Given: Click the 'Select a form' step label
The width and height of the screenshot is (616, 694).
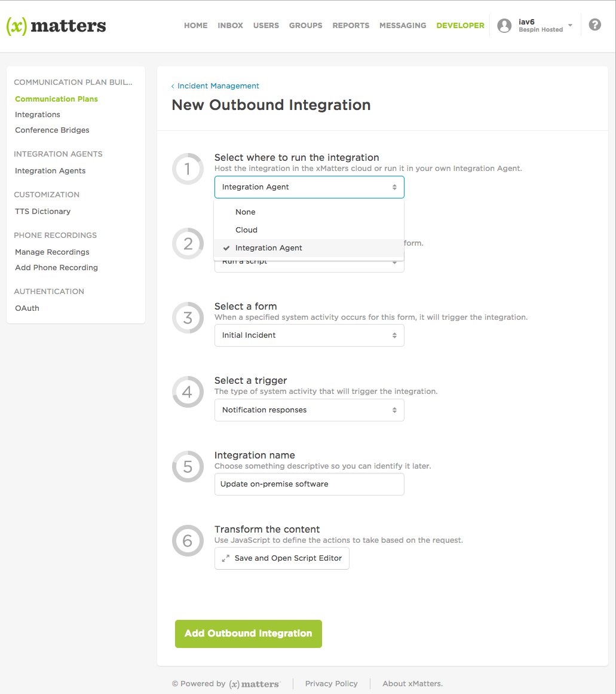Looking at the screenshot, I should tap(246, 306).
